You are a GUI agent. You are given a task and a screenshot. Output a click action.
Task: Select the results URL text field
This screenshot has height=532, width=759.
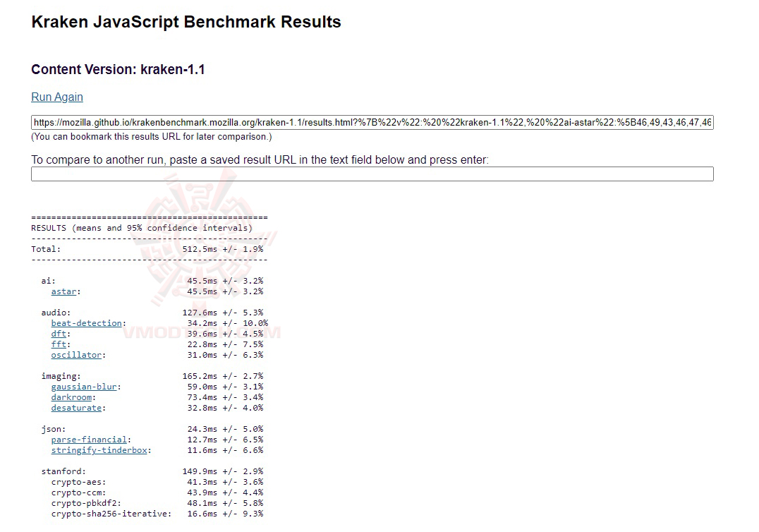click(372, 123)
